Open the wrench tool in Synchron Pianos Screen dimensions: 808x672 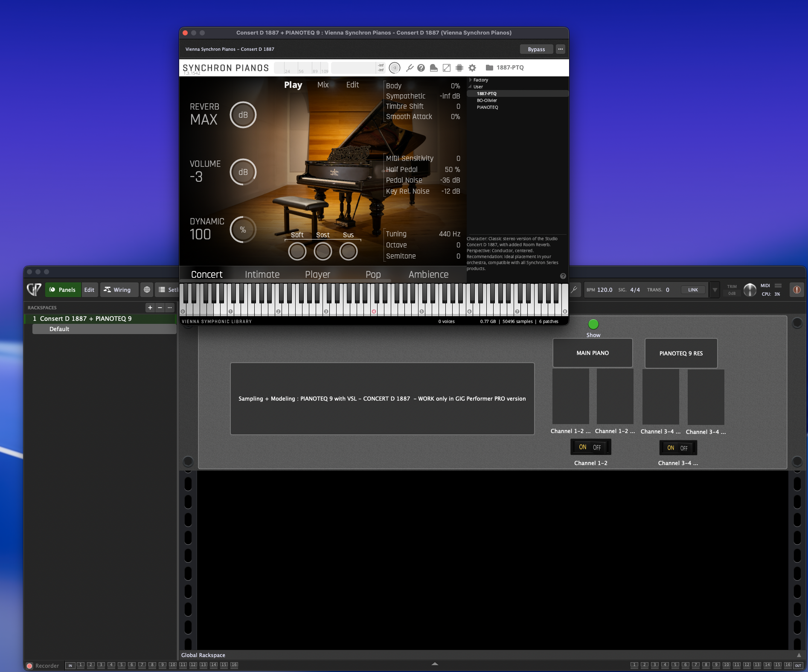tap(410, 68)
